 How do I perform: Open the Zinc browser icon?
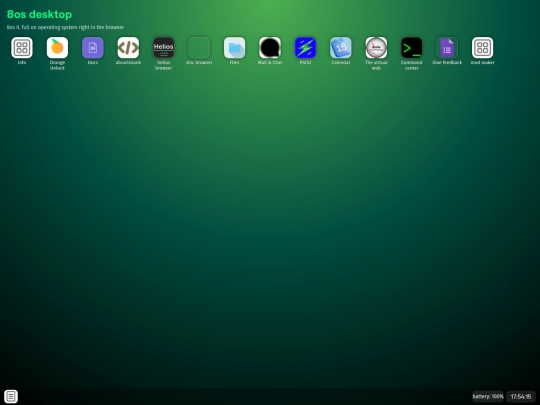point(199,48)
